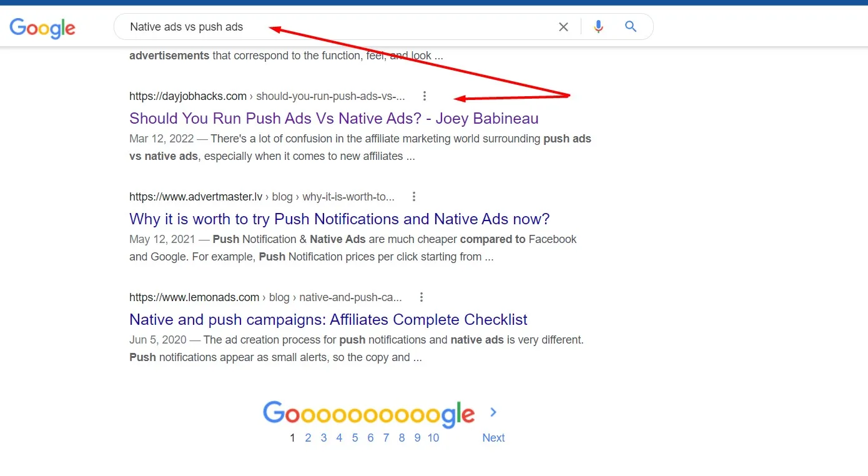Open three-dot menu for lemonads.com result

point(422,297)
